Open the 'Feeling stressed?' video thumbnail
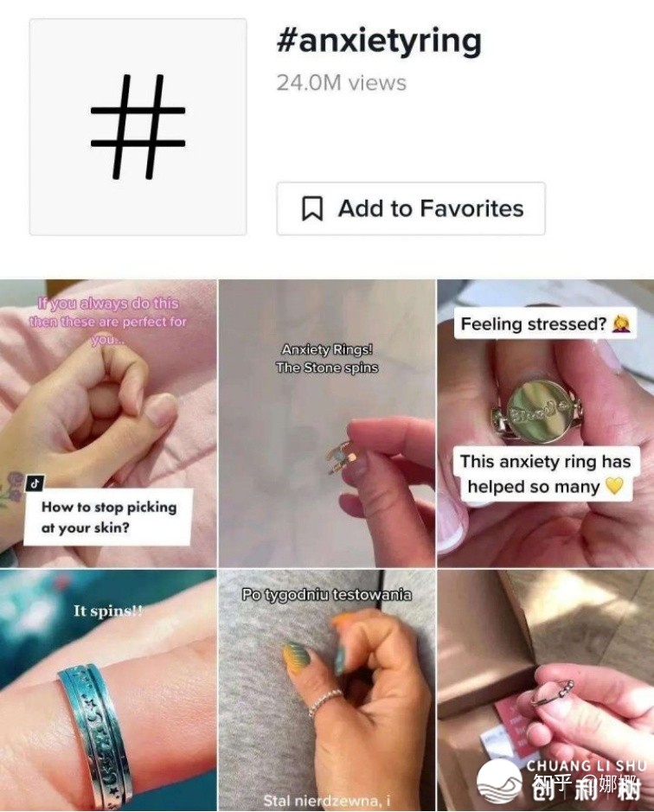Screen dimensions: 654x812 546,424
